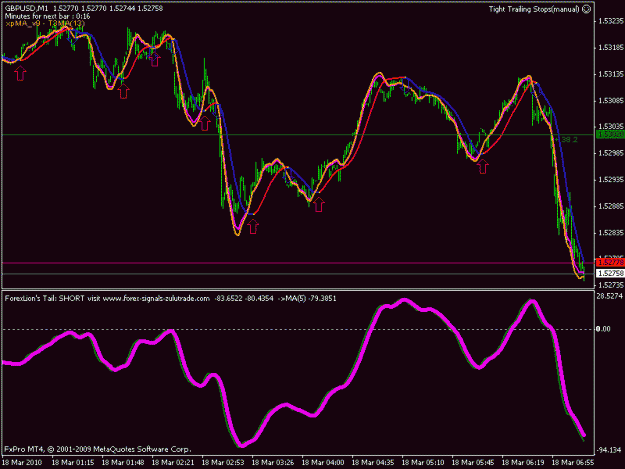Click the green 1.53020 level price tag

[x=610, y=135]
